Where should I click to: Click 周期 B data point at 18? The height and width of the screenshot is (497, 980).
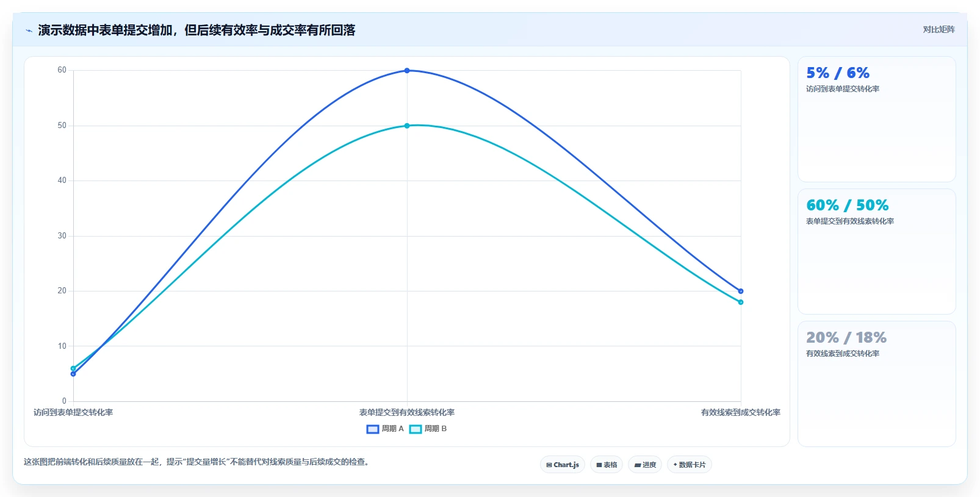(x=741, y=302)
